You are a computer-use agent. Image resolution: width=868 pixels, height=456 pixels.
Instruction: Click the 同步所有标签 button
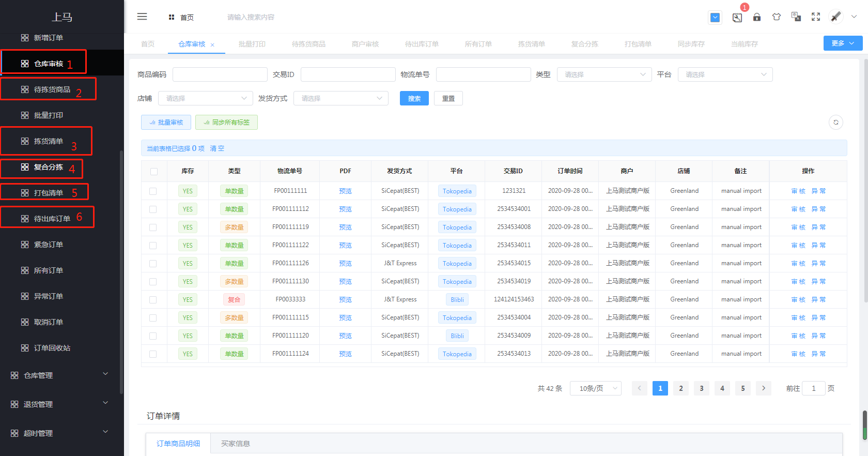point(226,123)
